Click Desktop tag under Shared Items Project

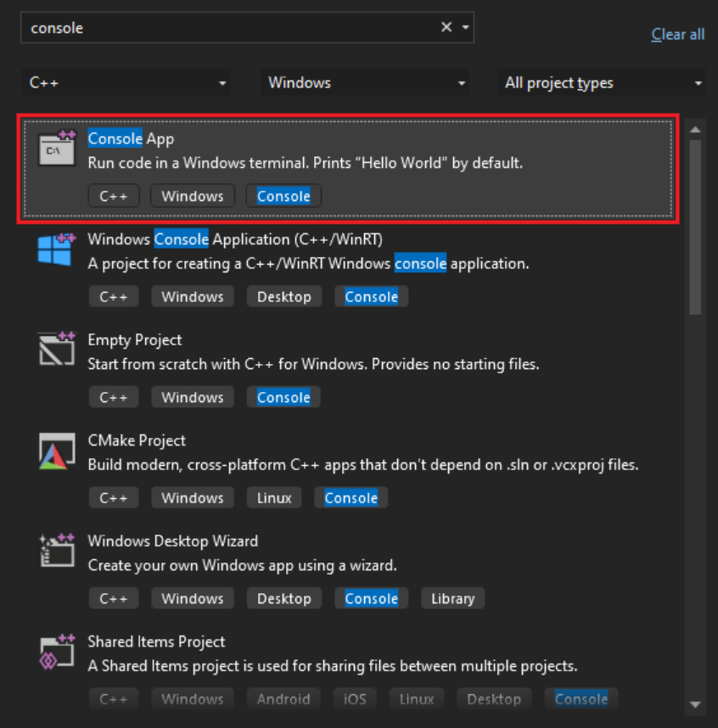pos(494,699)
